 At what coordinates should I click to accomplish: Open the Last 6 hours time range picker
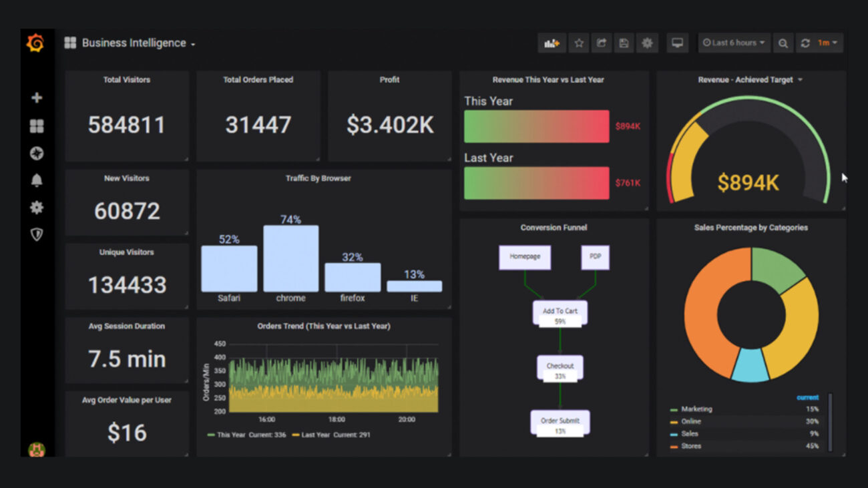[734, 43]
